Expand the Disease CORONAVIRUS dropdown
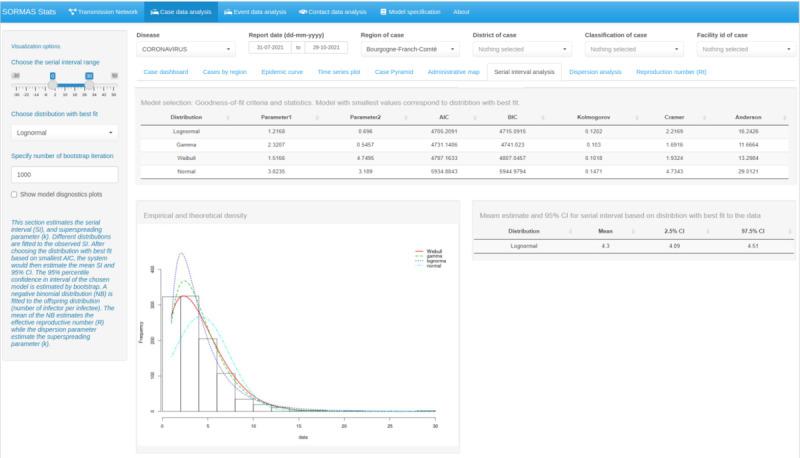 [x=185, y=48]
